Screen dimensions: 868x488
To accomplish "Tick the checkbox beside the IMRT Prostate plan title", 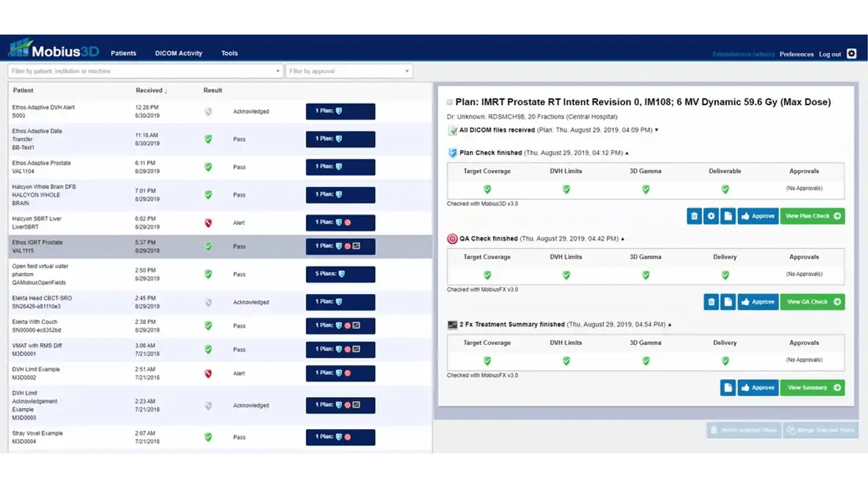I will pos(450,102).
